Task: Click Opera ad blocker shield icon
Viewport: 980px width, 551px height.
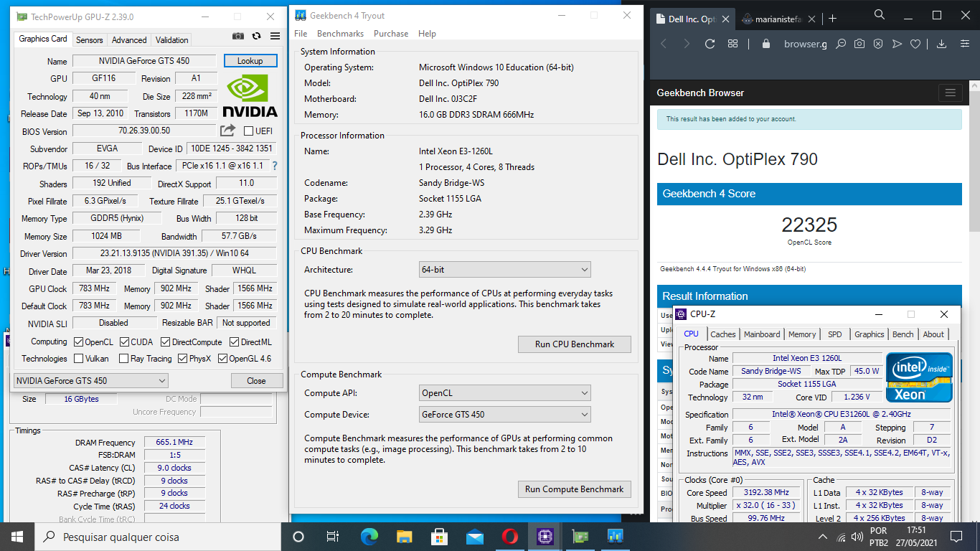Action: 878,44
